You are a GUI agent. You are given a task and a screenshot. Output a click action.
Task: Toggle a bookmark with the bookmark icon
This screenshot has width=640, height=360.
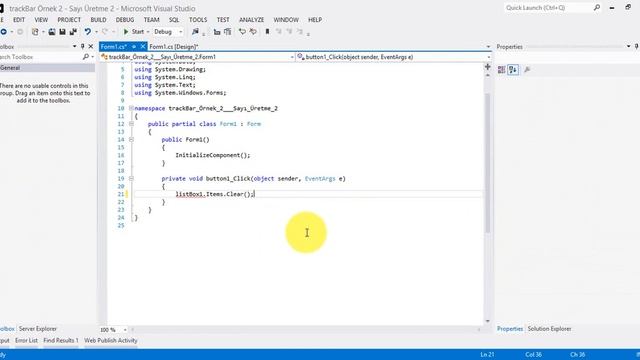[x=267, y=31]
